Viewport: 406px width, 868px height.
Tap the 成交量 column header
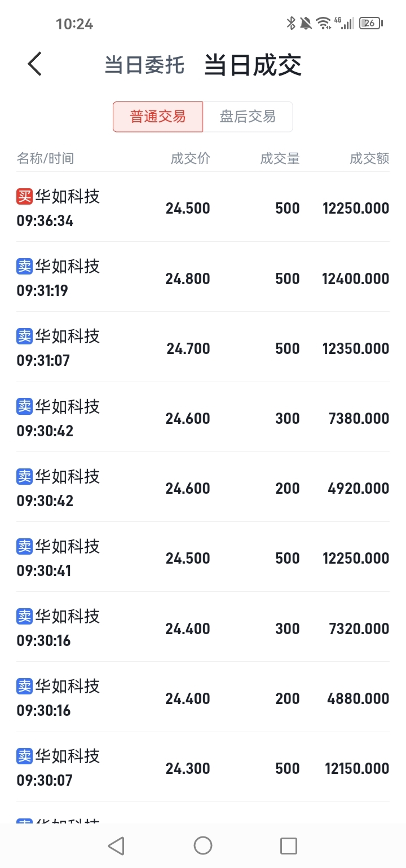coord(280,158)
